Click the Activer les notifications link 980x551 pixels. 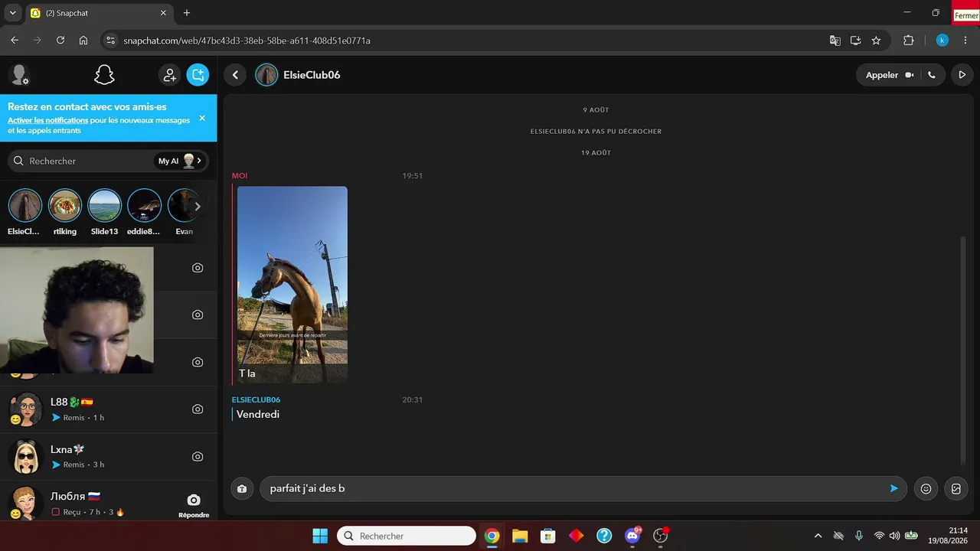point(47,120)
